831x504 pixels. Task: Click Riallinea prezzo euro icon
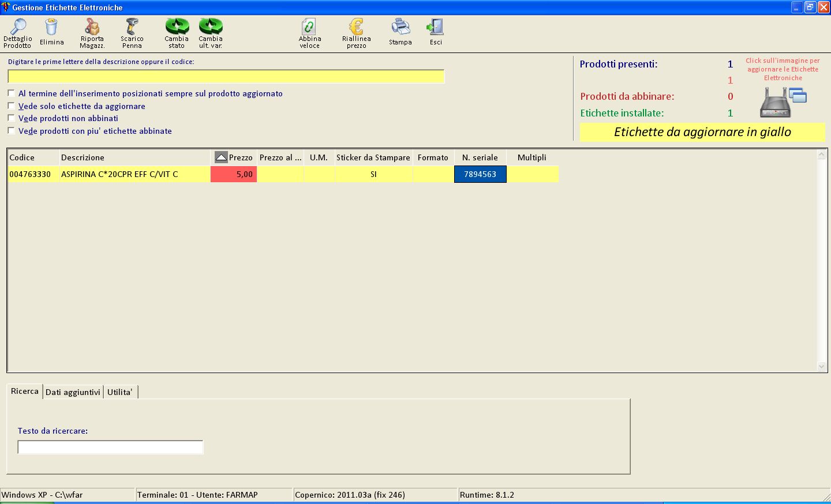357,27
